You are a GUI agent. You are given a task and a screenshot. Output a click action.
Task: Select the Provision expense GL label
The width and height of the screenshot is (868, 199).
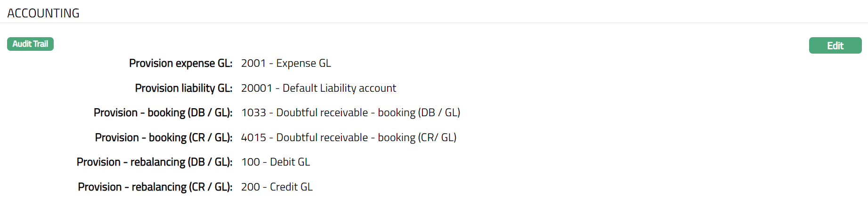point(180,63)
